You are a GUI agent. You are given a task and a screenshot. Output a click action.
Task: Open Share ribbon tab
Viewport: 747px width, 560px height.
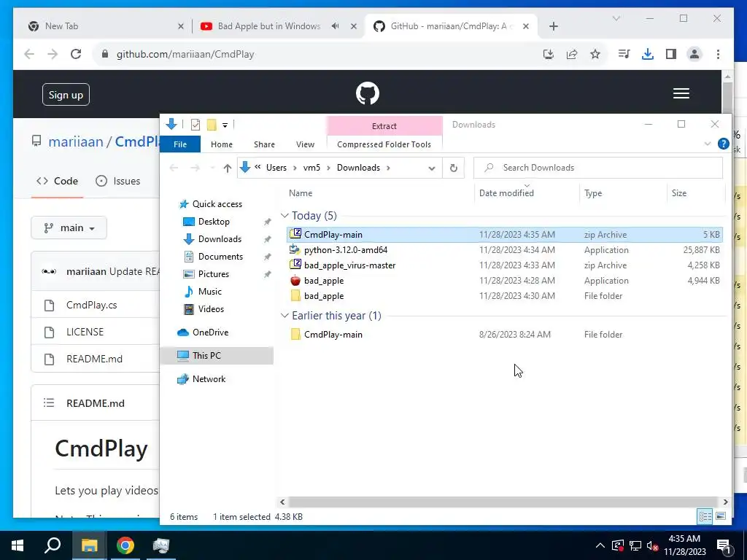[264, 144]
